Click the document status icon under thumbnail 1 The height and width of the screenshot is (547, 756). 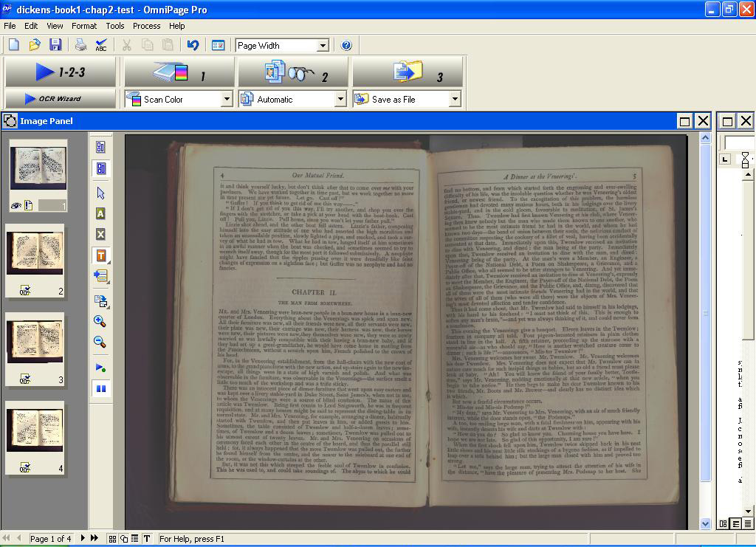point(29,206)
